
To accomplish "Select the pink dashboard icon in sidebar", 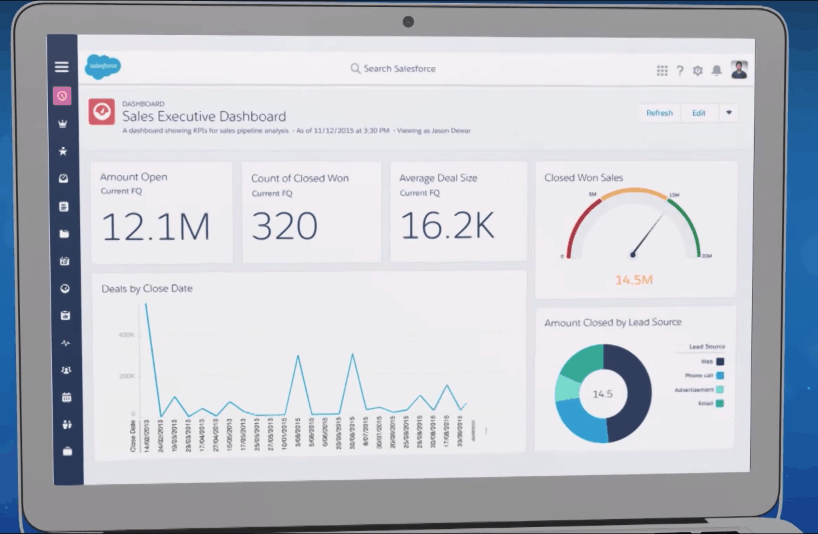I will point(62,96).
